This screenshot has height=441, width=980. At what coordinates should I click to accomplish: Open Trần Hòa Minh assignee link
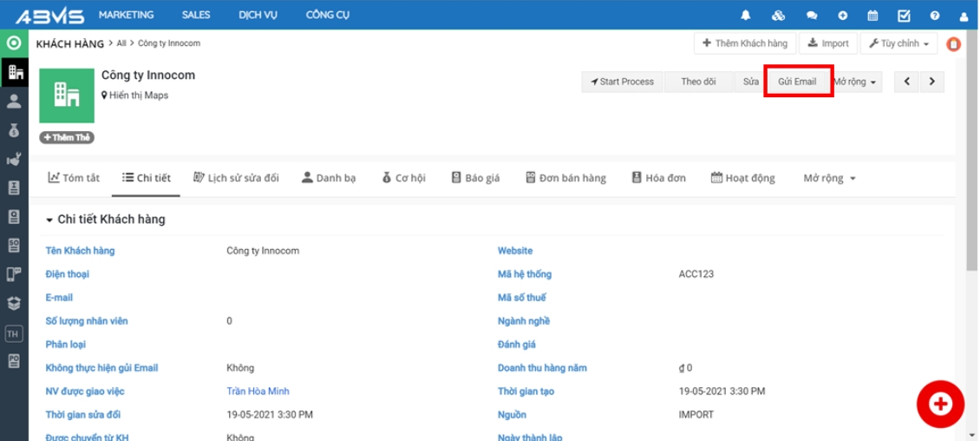point(258,392)
